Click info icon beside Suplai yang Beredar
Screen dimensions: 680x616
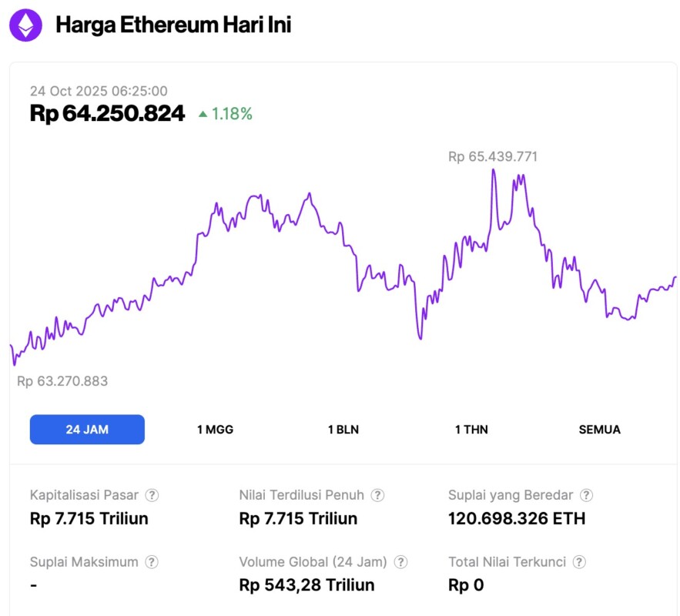tap(587, 495)
